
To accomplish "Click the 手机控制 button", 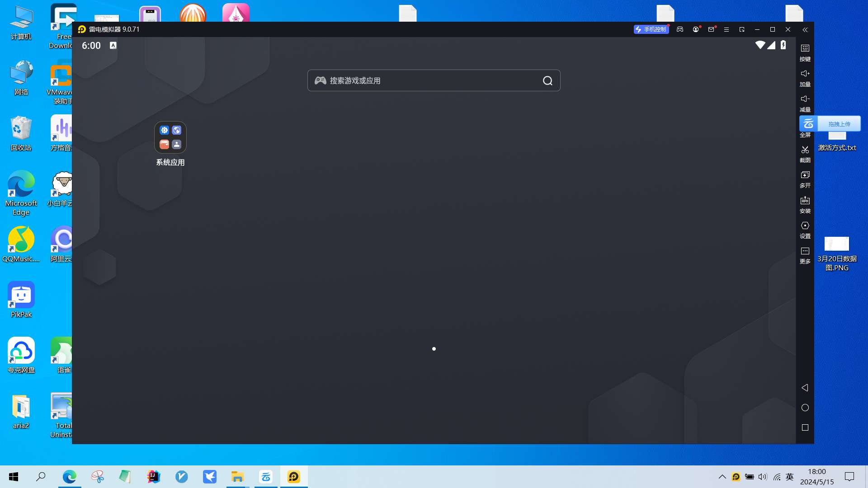I will 651,29.
